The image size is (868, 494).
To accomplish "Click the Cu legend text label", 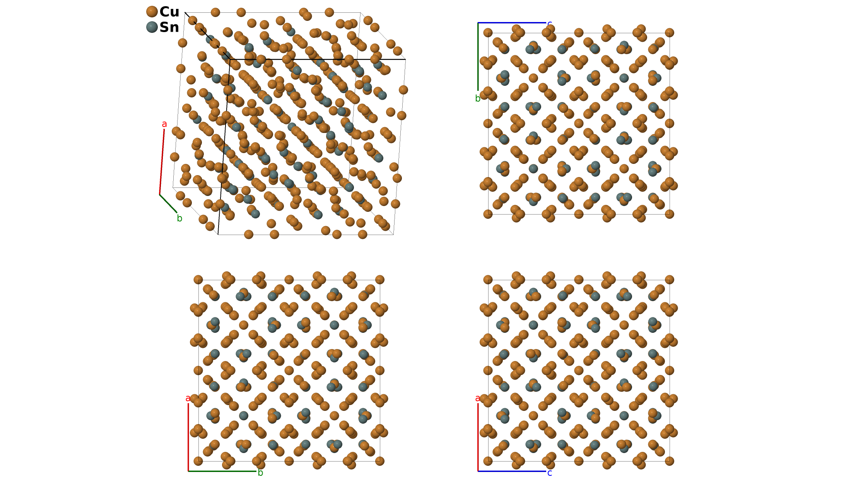I will [x=169, y=12].
